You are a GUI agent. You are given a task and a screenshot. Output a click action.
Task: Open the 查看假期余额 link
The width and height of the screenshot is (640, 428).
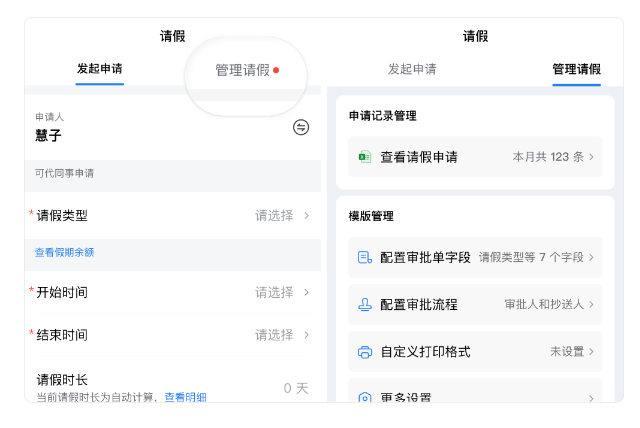[65, 253]
